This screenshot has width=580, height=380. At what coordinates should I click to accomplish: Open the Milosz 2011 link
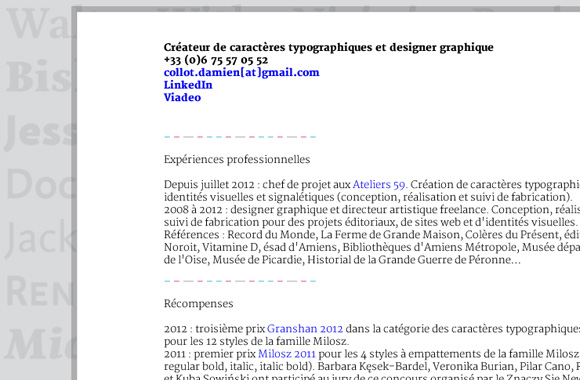tap(287, 354)
